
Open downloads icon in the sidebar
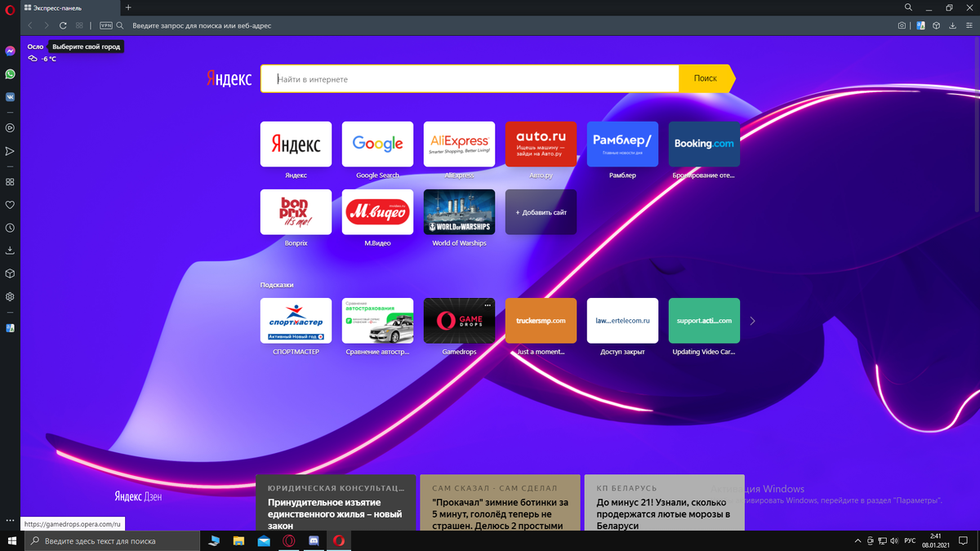tap(10, 251)
